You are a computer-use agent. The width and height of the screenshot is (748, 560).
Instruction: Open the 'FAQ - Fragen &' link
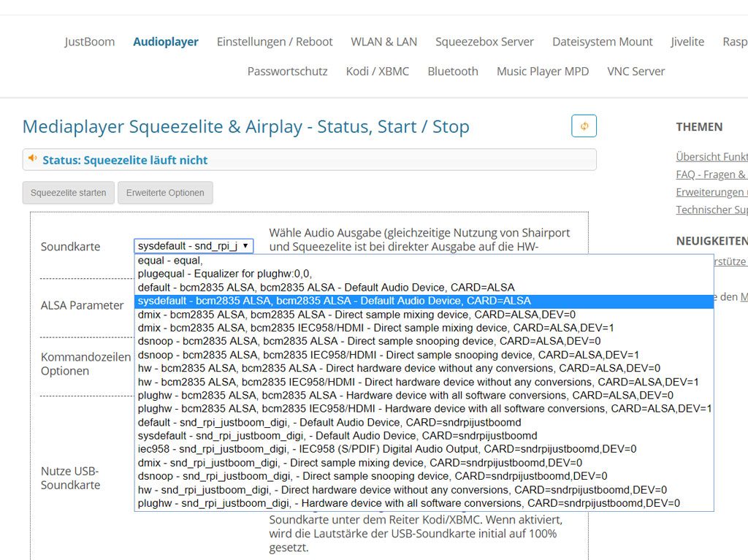click(711, 174)
